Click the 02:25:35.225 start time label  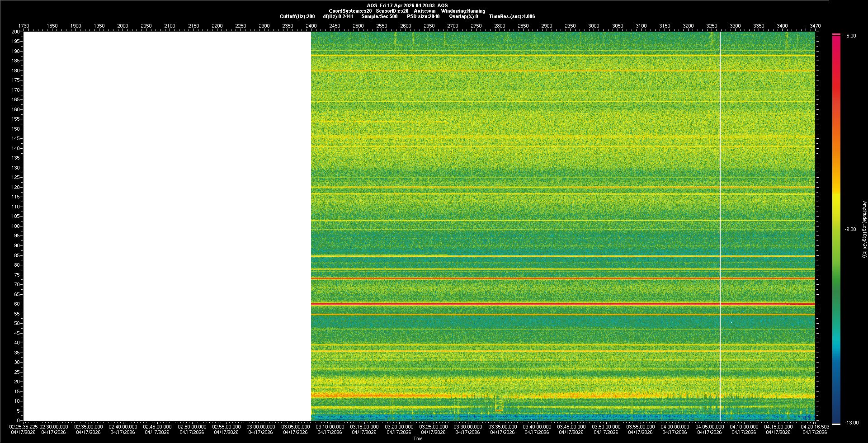click(24, 427)
